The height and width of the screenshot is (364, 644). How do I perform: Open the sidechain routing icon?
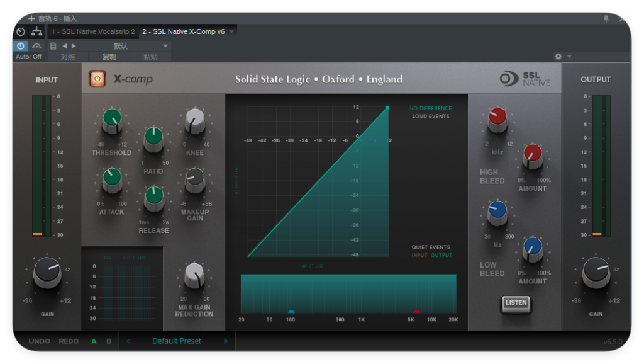click(x=37, y=31)
